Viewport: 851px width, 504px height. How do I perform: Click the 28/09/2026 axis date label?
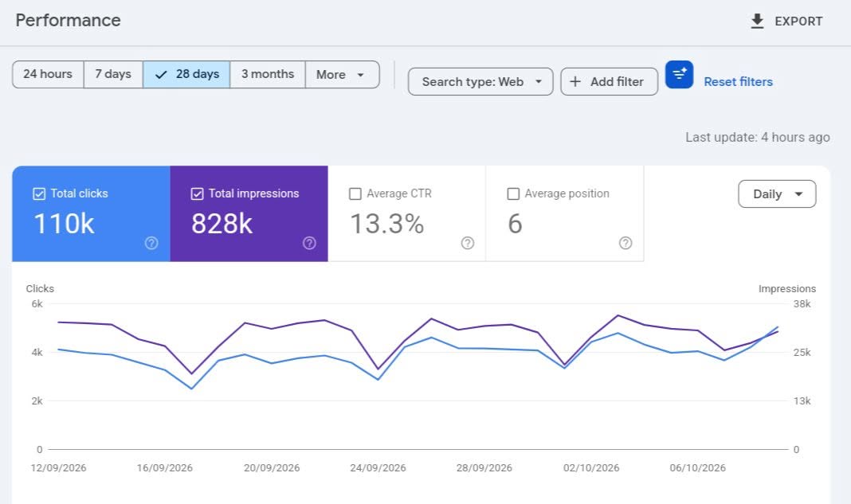tap(484, 467)
